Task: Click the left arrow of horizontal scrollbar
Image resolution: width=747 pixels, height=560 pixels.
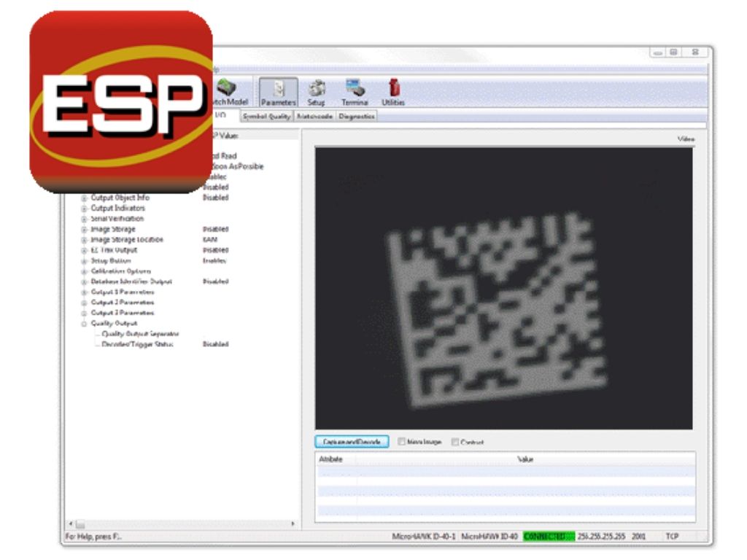Action: [71, 524]
